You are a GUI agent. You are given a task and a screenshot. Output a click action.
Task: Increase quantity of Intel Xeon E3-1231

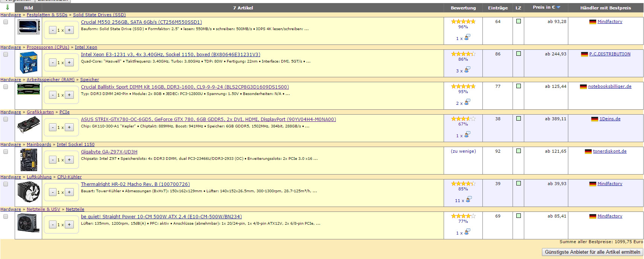[x=69, y=63]
